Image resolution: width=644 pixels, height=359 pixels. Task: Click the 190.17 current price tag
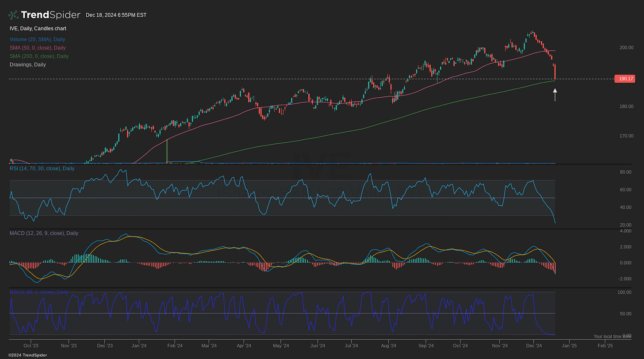(625, 79)
